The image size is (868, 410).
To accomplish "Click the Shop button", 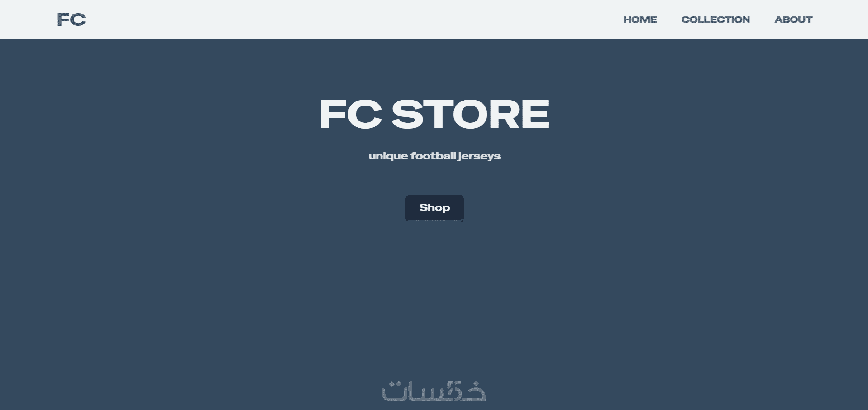I will (x=434, y=208).
